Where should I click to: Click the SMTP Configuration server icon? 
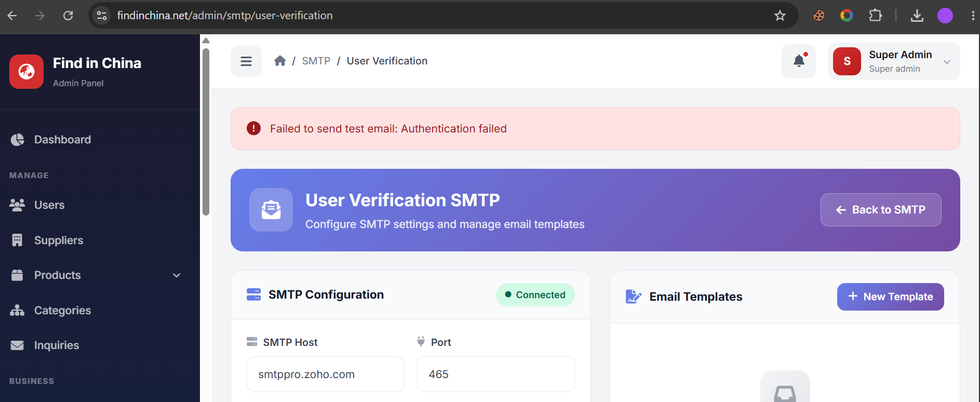[253, 294]
